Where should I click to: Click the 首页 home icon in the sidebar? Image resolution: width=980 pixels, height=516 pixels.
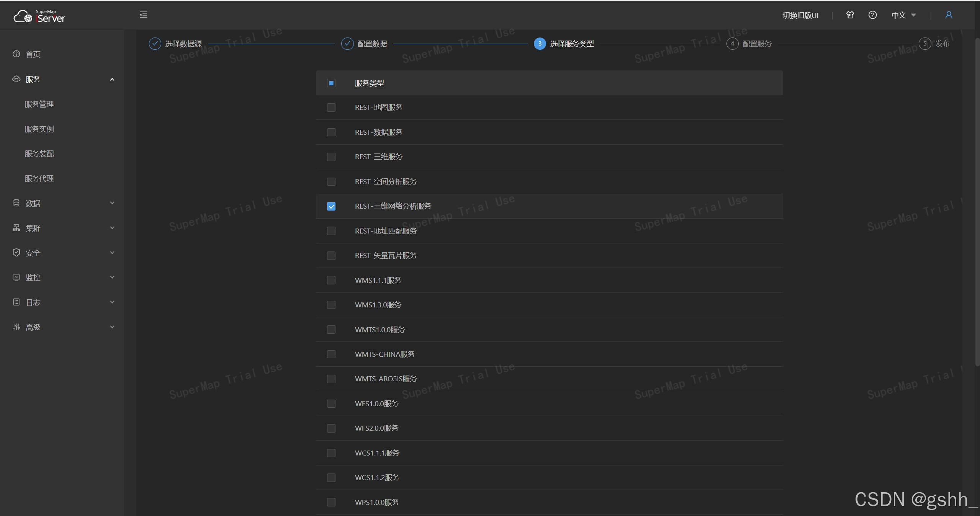[x=16, y=54]
